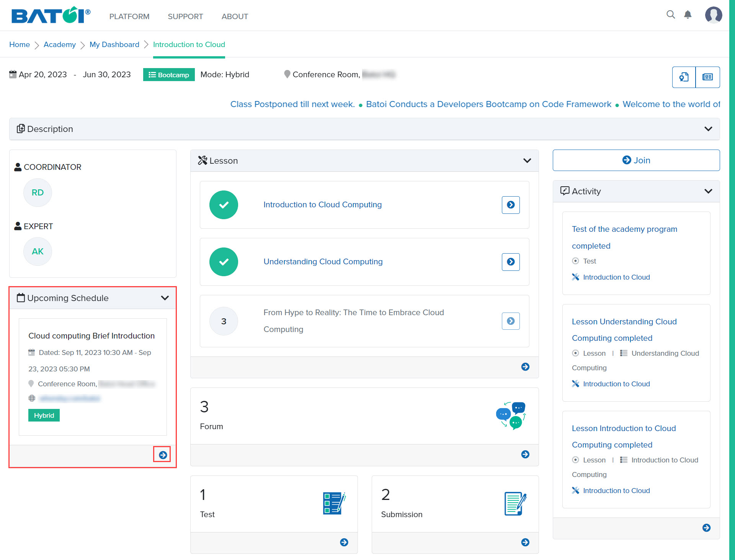Open From Hype to Reality lesson arrow
735x560 pixels.
511,321
